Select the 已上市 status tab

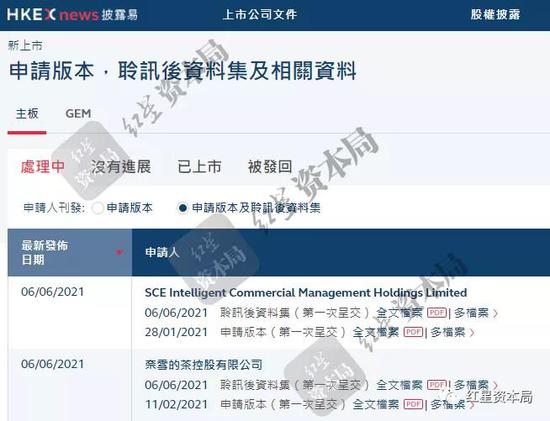(199, 167)
